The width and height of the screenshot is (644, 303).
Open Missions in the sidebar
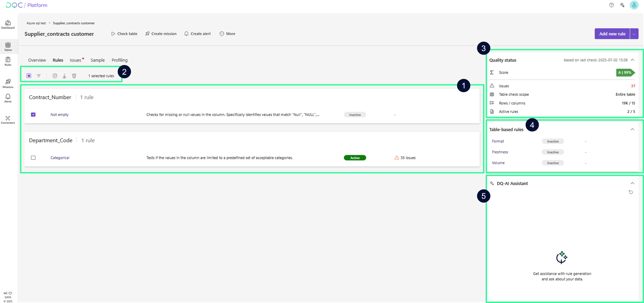coord(8,83)
